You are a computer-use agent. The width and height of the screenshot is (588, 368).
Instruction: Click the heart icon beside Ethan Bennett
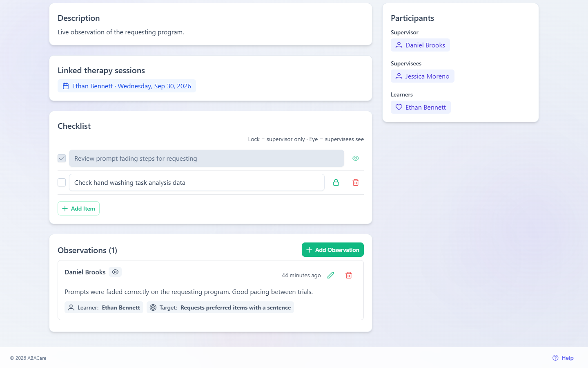399,107
